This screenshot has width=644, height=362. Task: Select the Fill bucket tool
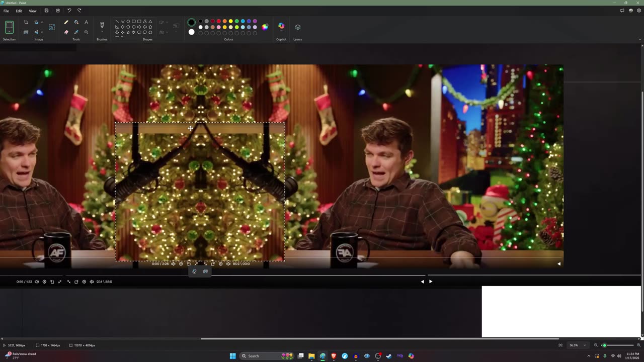coord(76,22)
